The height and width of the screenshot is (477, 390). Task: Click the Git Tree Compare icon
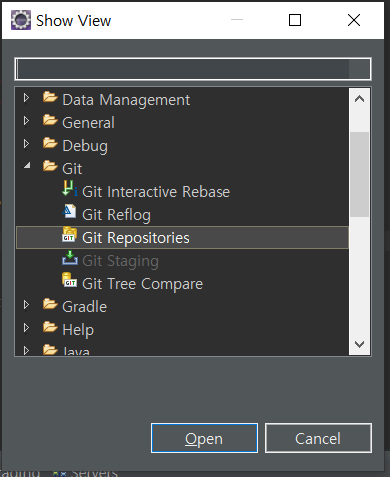(69, 281)
